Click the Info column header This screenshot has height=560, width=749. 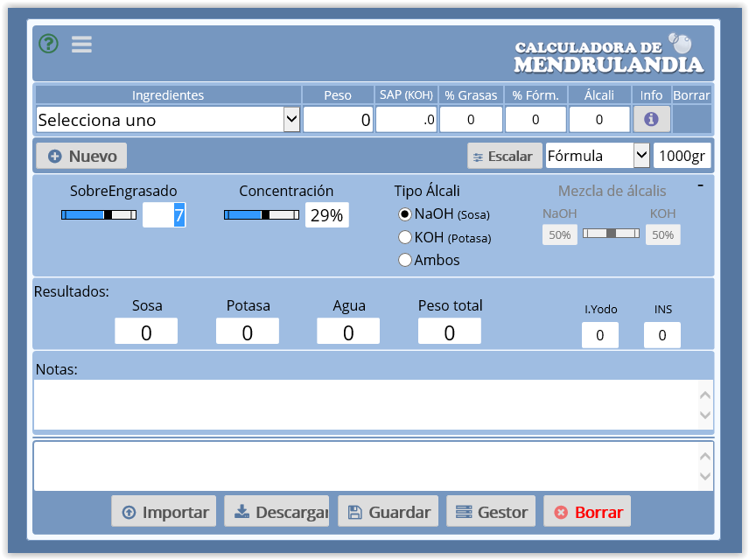tap(652, 95)
